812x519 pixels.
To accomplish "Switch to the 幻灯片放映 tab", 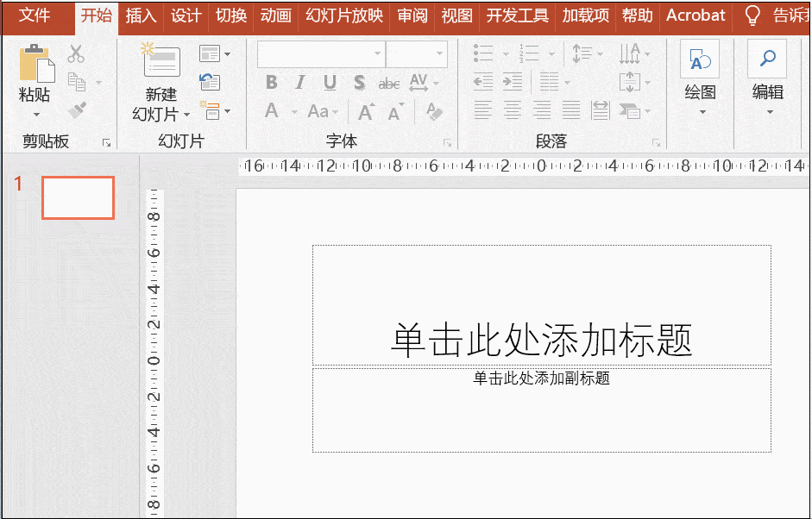I will pyautogui.click(x=343, y=16).
